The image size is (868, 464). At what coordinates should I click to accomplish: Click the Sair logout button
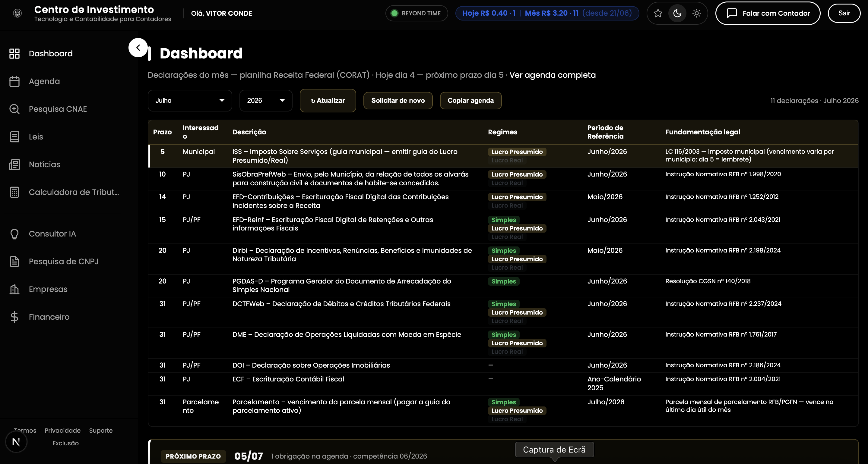point(844,13)
